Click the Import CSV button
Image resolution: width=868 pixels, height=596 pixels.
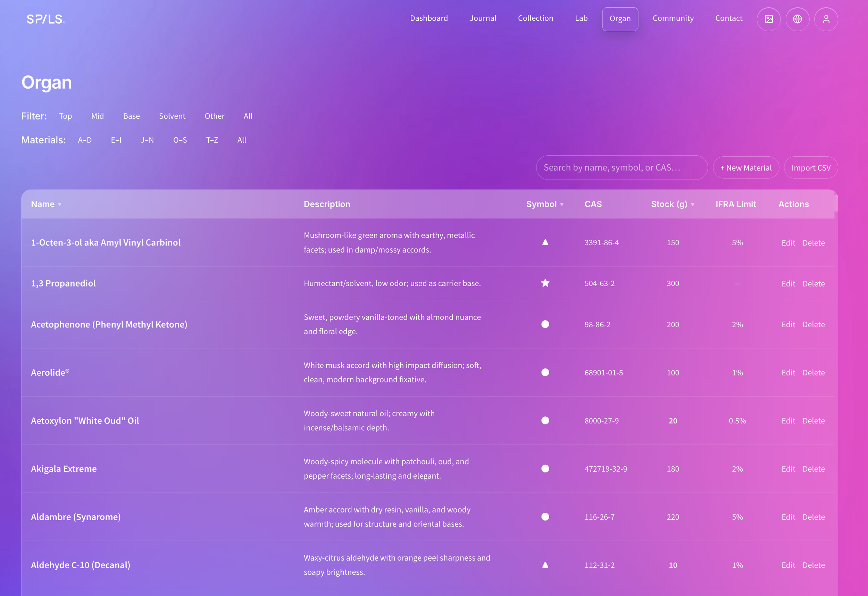[811, 168]
